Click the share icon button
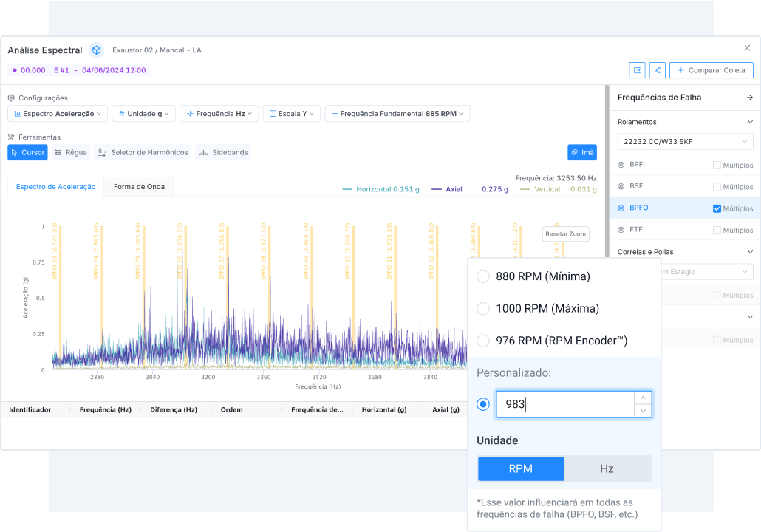 click(657, 70)
